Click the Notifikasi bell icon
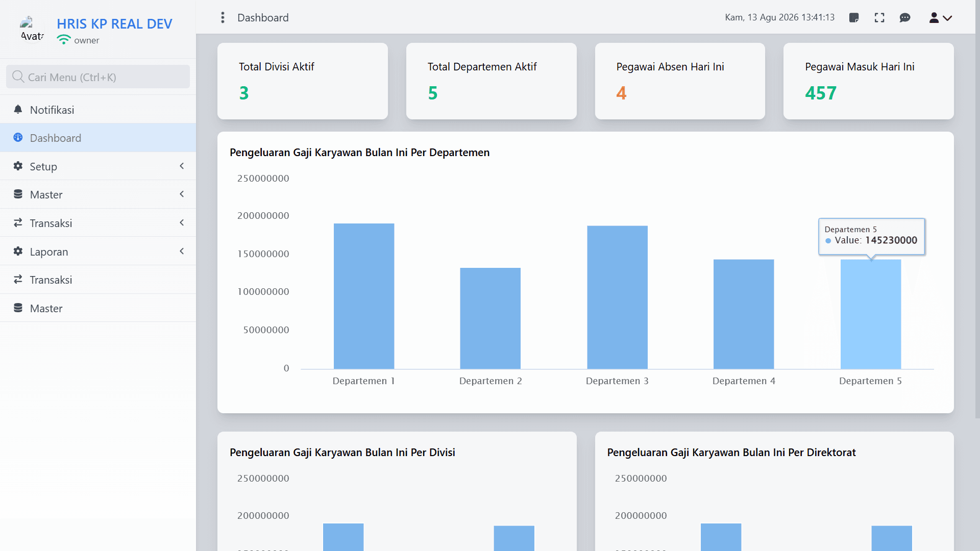 click(18, 109)
